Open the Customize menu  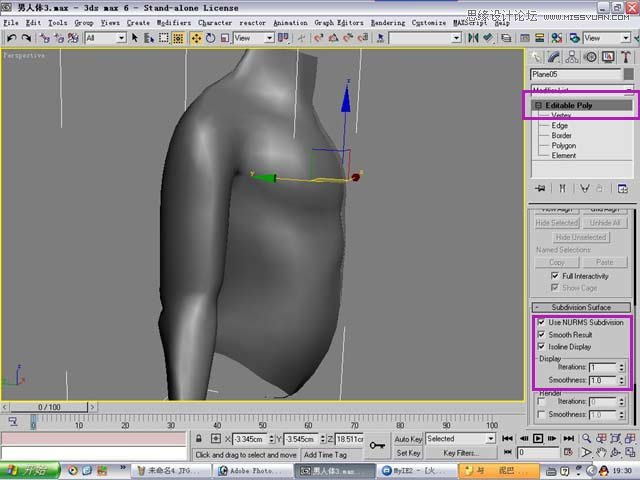[x=429, y=23]
